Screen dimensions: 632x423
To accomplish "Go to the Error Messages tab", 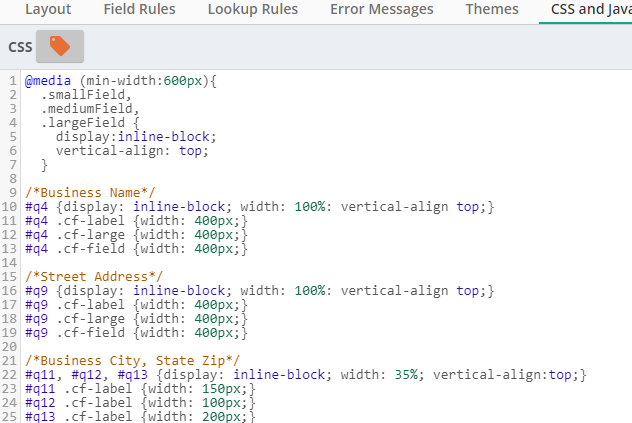I will 382,9.
